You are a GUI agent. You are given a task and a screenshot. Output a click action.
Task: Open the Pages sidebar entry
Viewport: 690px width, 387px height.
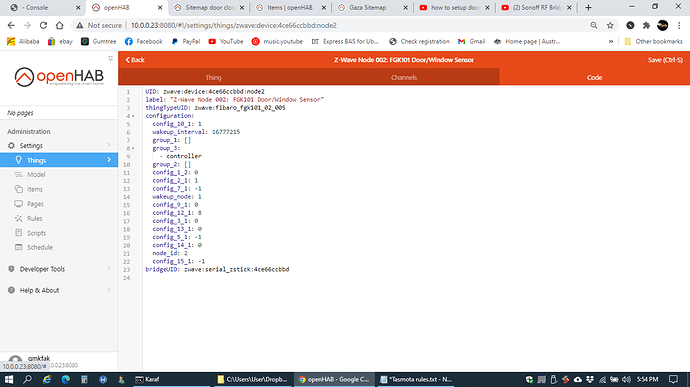click(35, 203)
